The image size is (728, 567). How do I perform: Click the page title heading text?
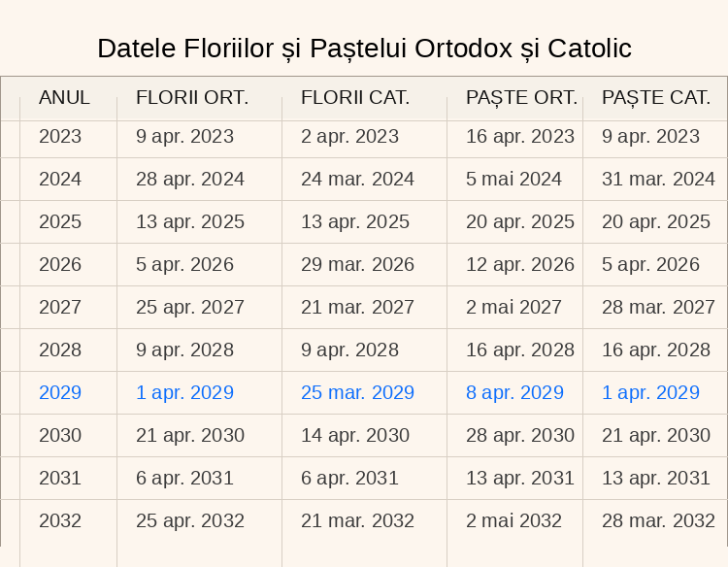point(364,49)
